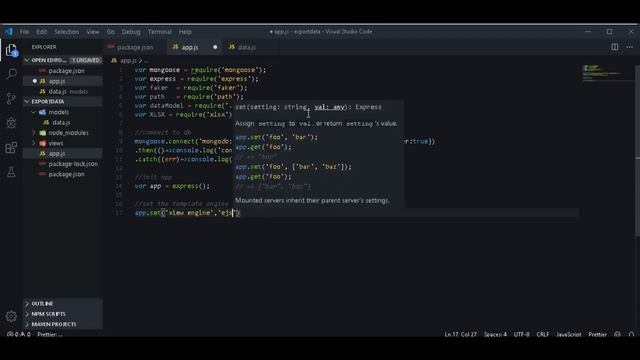Select data.js models in Open Editors list
This screenshot has height=360, width=640.
pyautogui.click(x=62, y=91)
